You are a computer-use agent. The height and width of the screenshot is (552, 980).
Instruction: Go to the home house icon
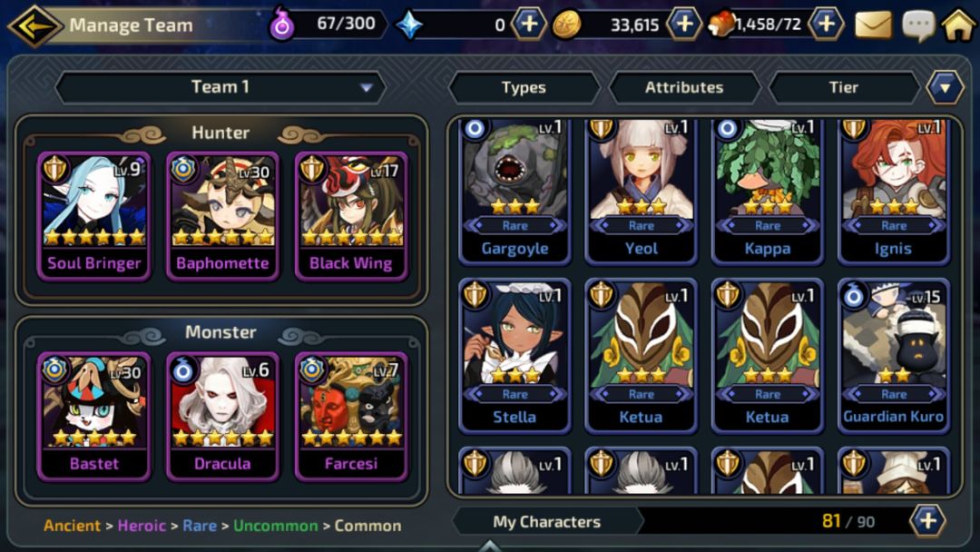(959, 25)
